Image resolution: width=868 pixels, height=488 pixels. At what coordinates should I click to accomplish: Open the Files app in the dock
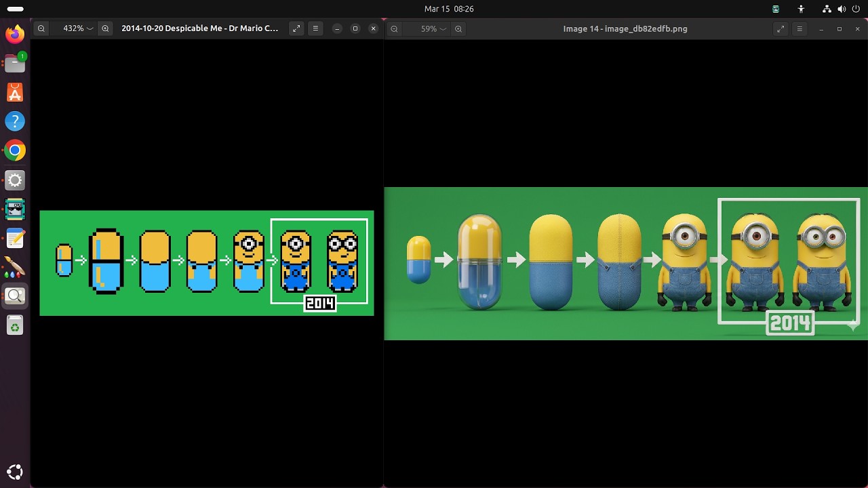point(15,63)
